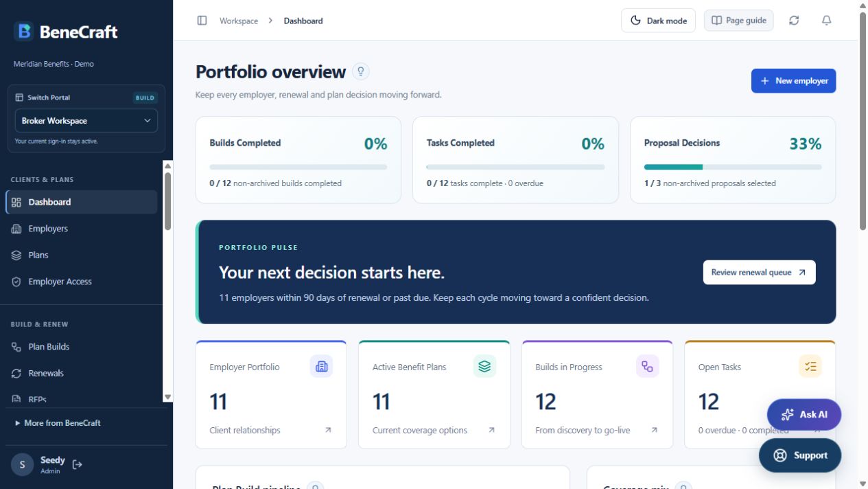
Task: Click the refresh icon in header
Action: [794, 21]
